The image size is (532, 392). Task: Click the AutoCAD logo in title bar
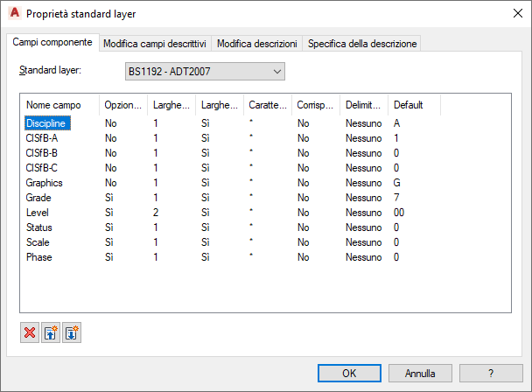[15, 13]
